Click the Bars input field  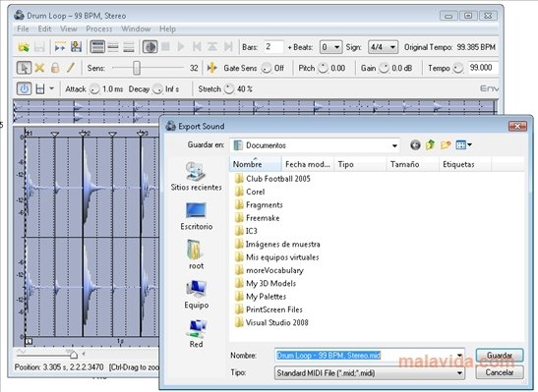(273, 47)
